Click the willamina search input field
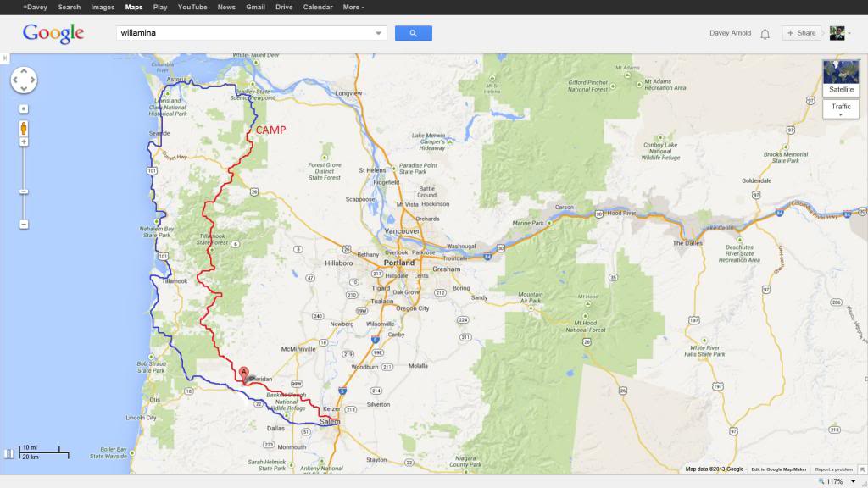Image resolution: width=868 pixels, height=488 pixels. click(245, 33)
